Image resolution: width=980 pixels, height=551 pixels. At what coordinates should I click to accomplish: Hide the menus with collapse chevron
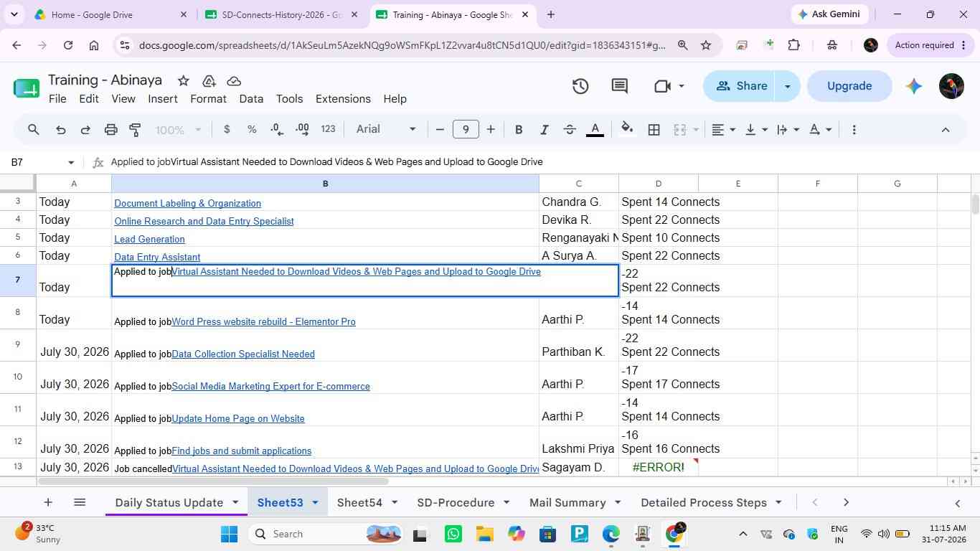(x=945, y=130)
